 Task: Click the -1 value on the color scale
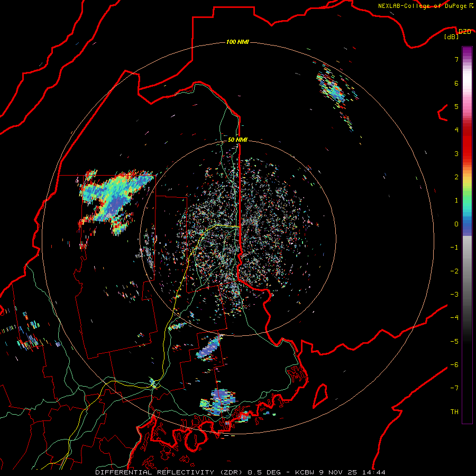click(x=454, y=248)
